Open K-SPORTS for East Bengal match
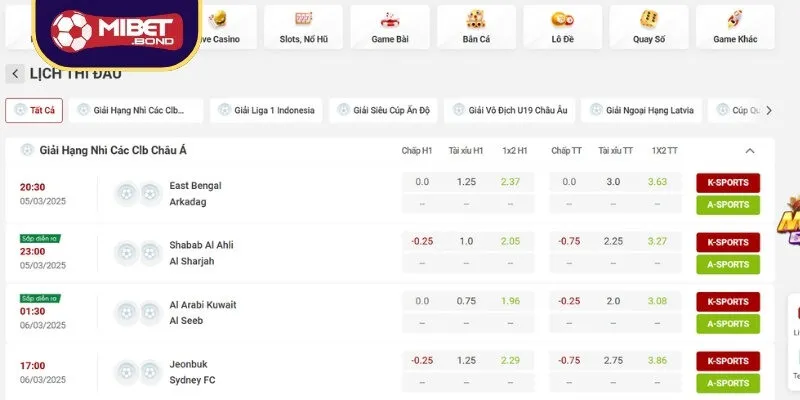The image size is (800, 400). [x=728, y=183]
